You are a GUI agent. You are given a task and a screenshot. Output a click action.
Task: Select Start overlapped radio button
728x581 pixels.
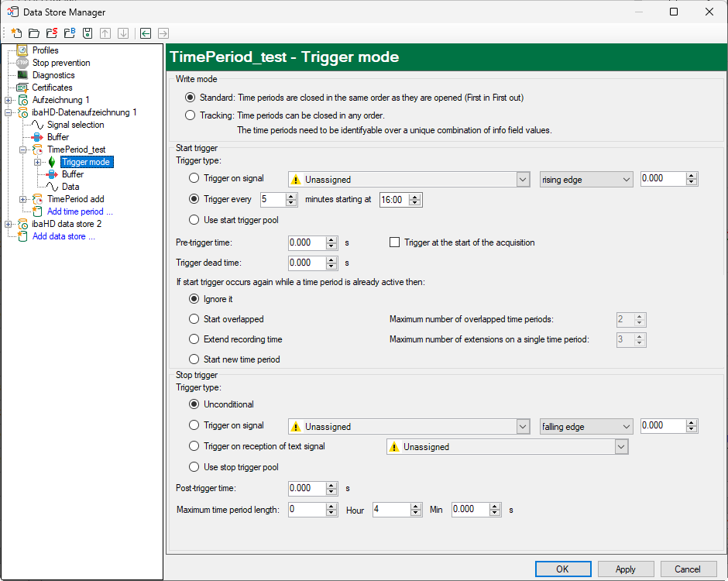point(194,319)
